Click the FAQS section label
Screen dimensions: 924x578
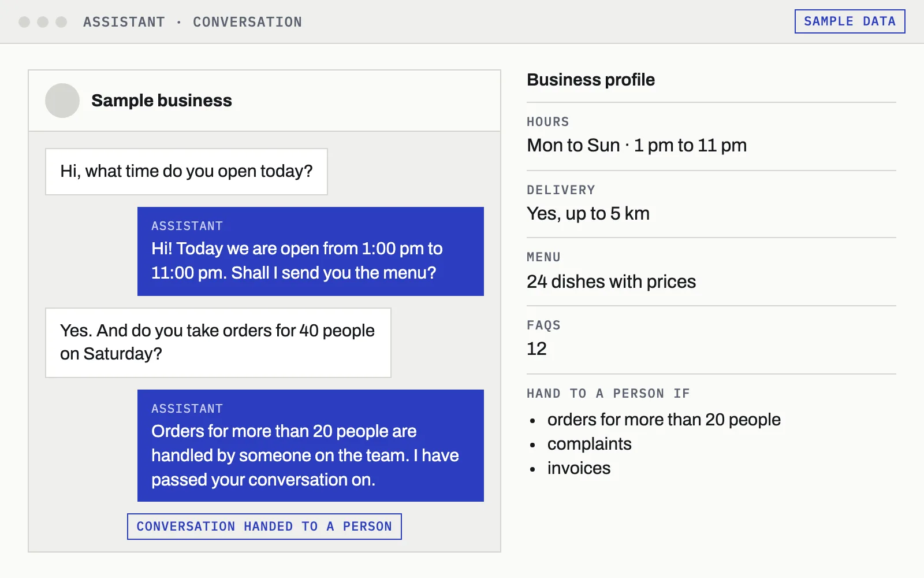coord(543,325)
